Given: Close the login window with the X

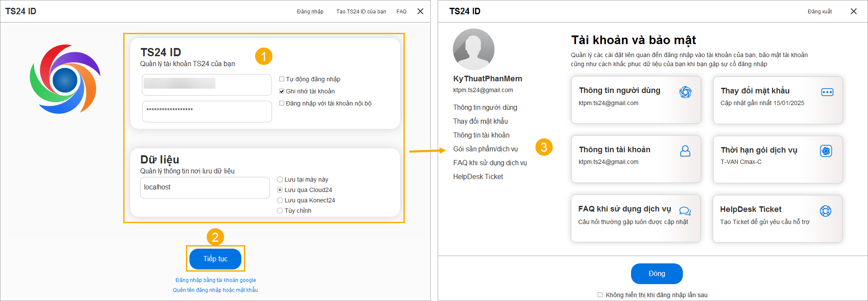Looking at the screenshot, I should (420, 11).
